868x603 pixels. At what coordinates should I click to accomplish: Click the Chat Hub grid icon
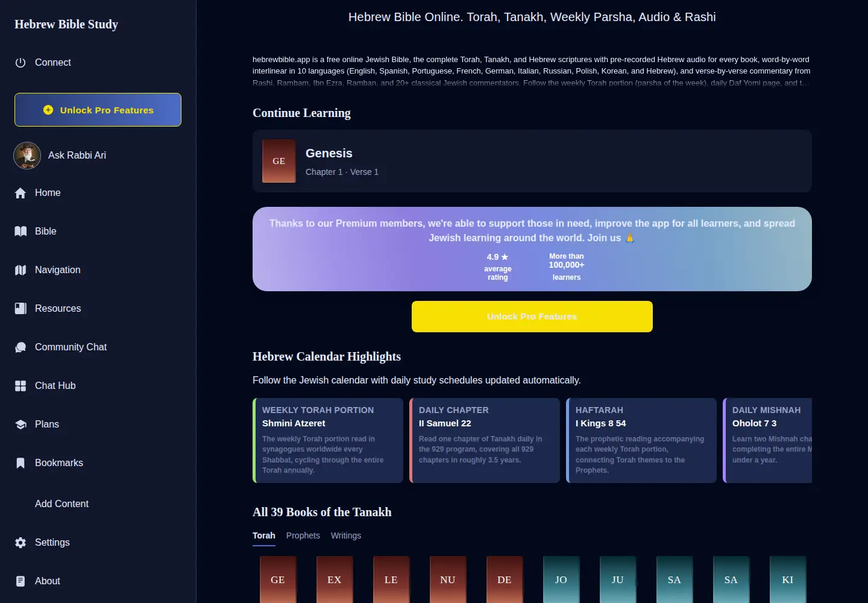point(20,386)
